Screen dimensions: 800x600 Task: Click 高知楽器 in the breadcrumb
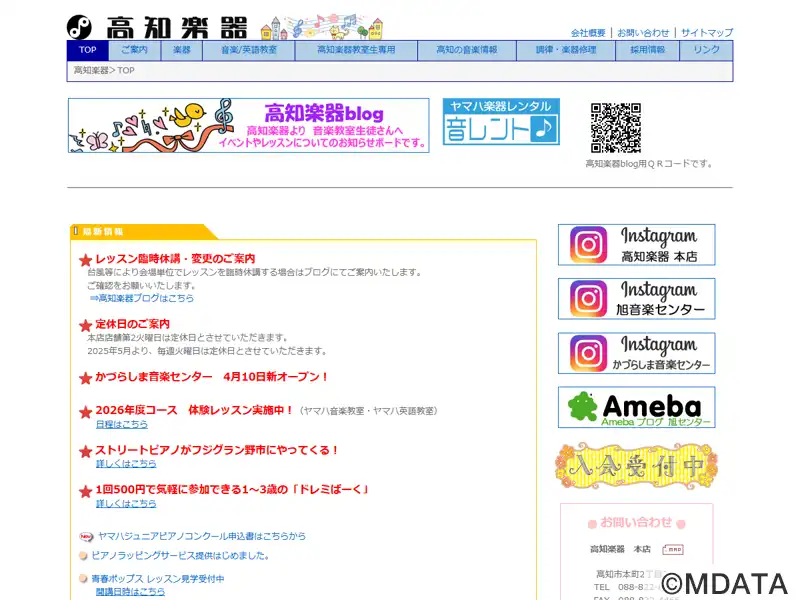point(91,70)
